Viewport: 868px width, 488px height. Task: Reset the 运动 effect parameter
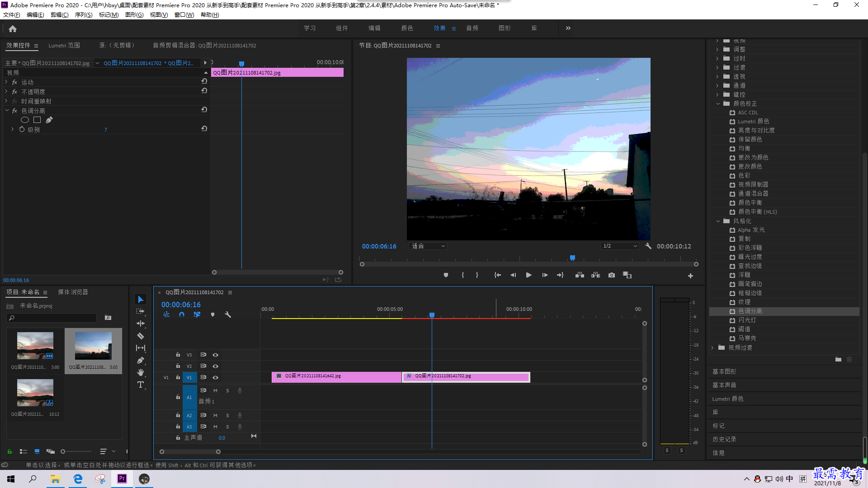[x=204, y=81]
